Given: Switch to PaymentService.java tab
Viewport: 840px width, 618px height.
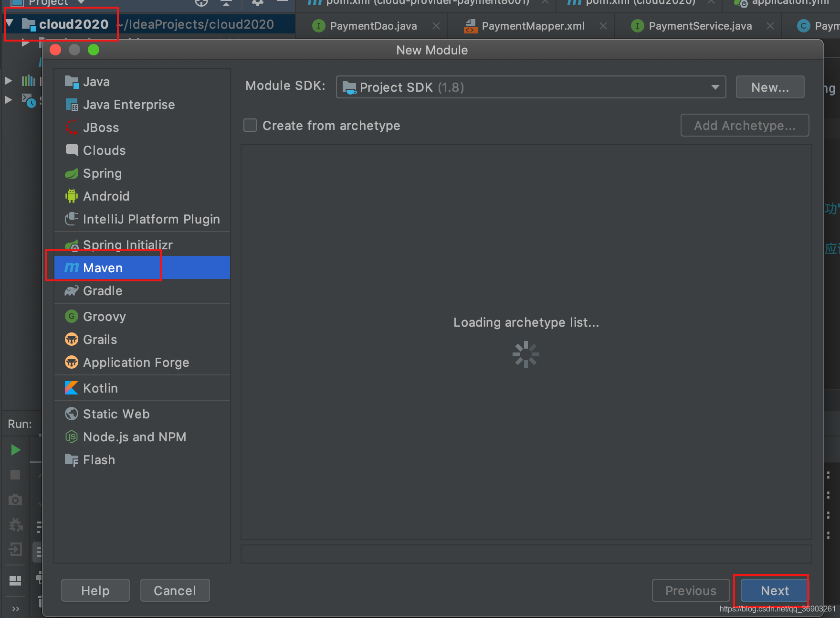Looking at the screenshot, I should 700,26.
